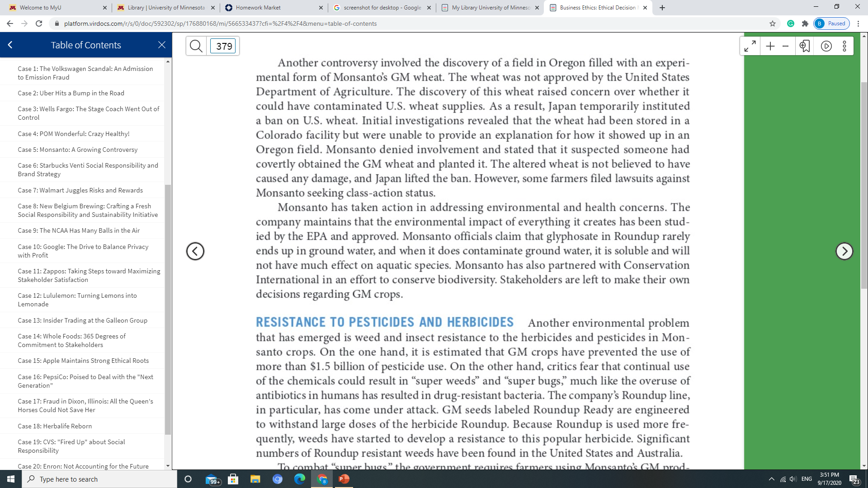Open Microsoft Store from the taskbar

pyautogui.click(x=233, y=479)
